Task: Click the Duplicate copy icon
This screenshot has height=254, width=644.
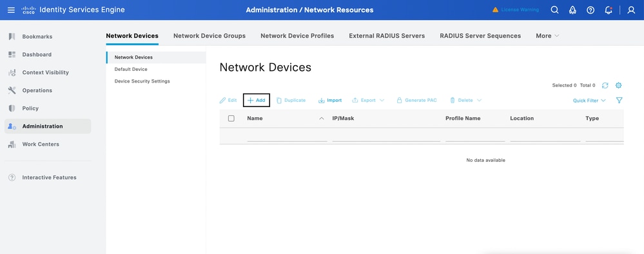Action: 279,101
